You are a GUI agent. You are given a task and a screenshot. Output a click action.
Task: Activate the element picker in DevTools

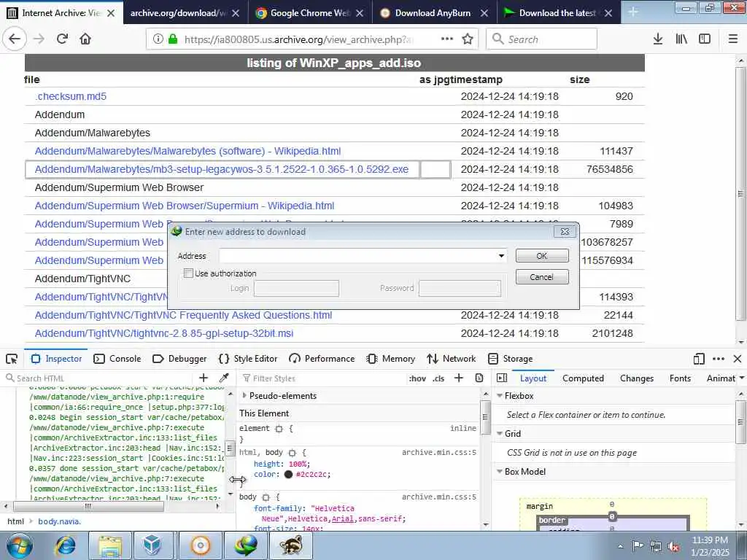tap(12, 359)
